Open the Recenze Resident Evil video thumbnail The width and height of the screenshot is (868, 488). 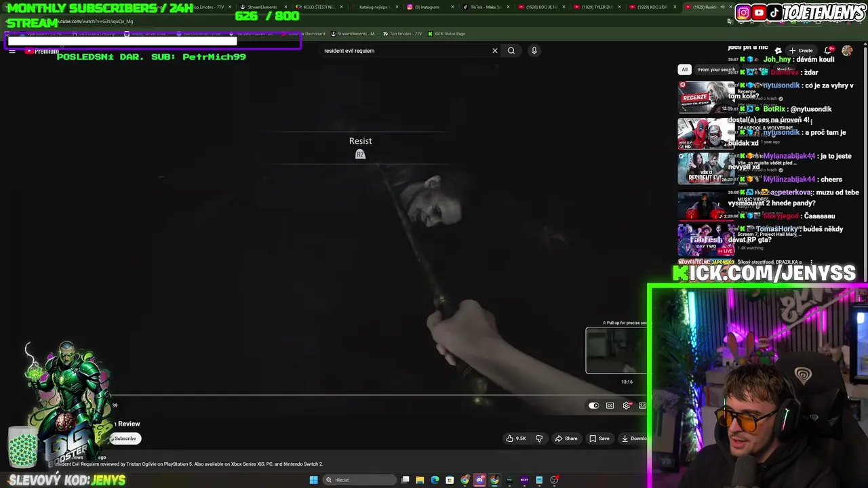pyautogui.click(x=707, y=97)
